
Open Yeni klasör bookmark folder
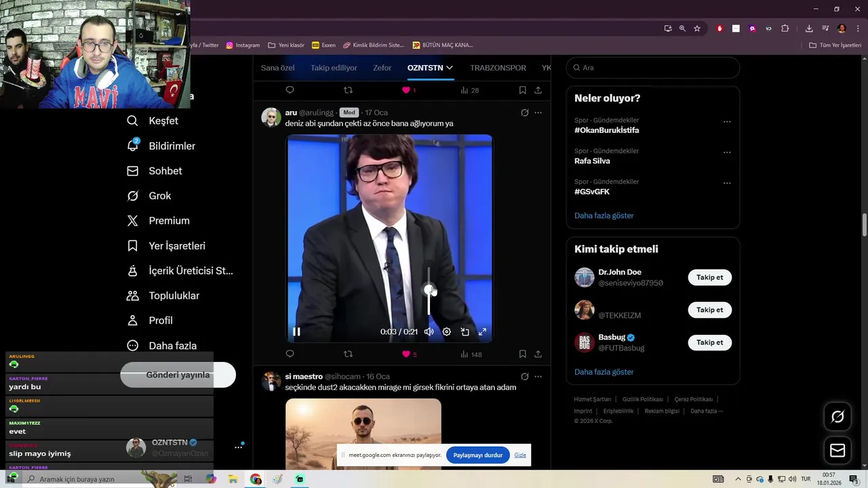(x=286, y=45)
